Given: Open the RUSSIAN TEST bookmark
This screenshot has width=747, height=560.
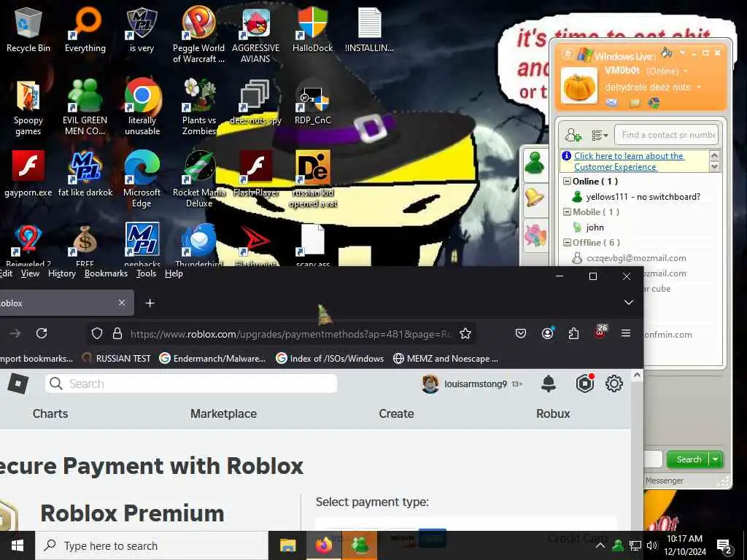Looking at the screenshot, I should tap(116, 358).
